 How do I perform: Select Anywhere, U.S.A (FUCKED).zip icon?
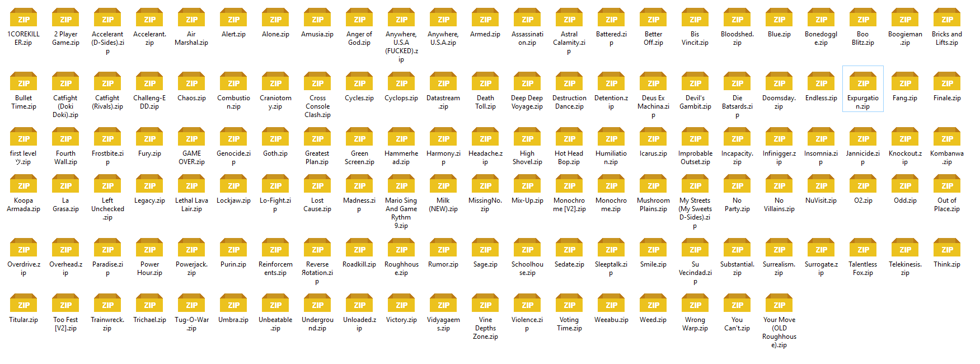click(401, 18)
